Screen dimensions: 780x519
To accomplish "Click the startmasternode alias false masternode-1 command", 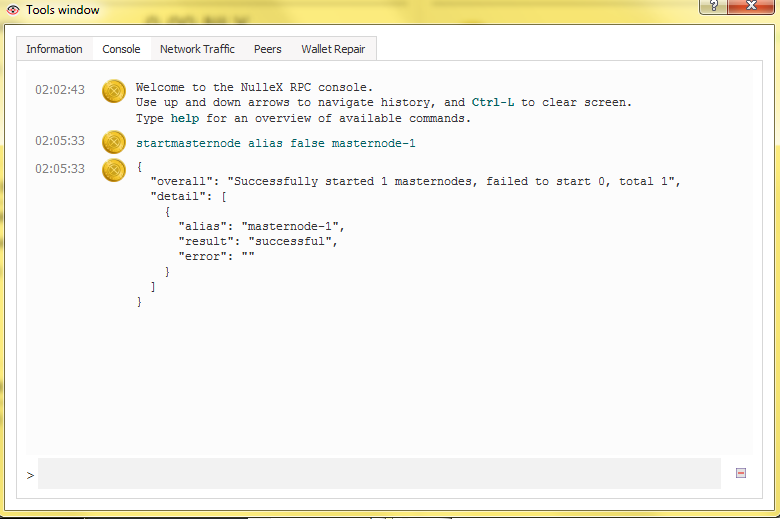I will coord(276,143).
